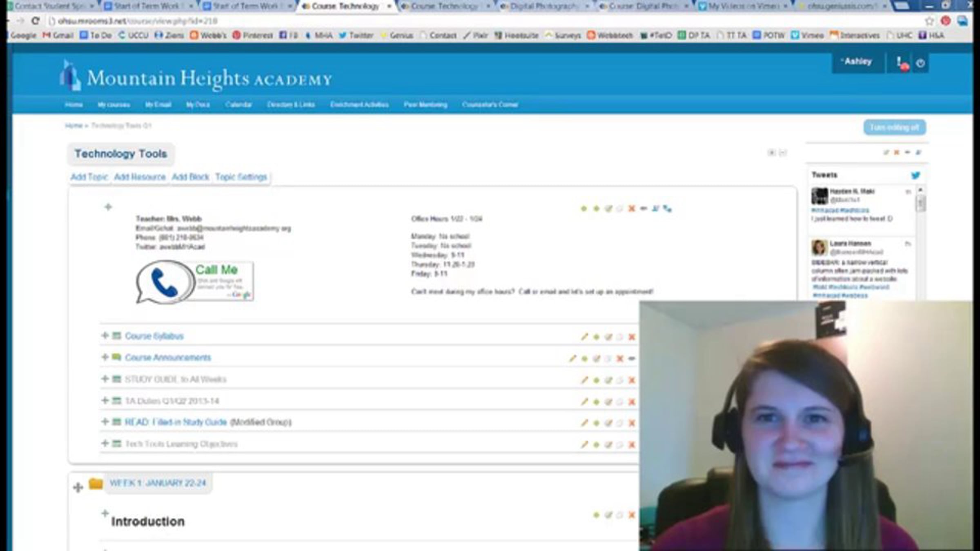
Task: Click pencil edit icon for Course Announcements
Action: pyautogui.click(x=572, y=358)
